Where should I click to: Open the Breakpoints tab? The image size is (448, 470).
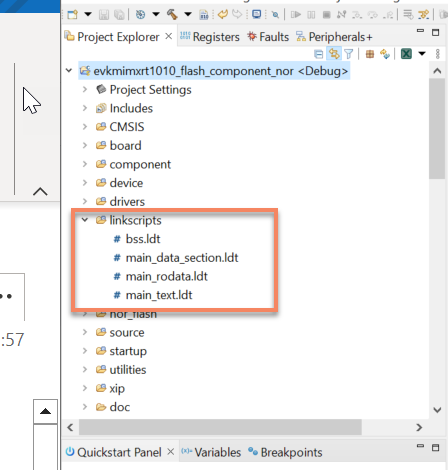coord(285,452)
